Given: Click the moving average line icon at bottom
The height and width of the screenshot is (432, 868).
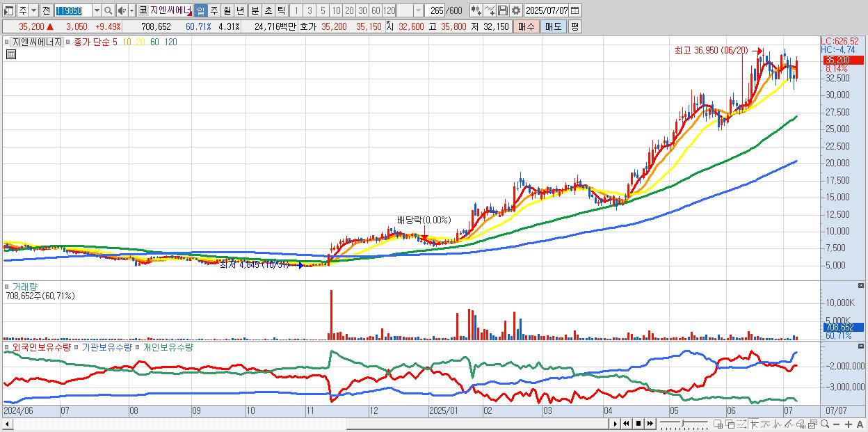Looking at the screenshot, I should [x=766, y=424].
